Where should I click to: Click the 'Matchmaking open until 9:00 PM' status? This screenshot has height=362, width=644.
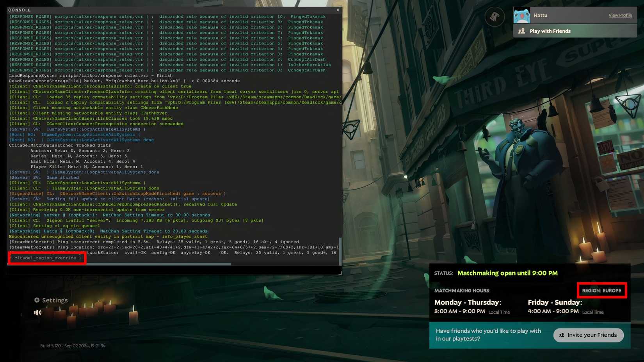pyautogui.click(x=507, y=273)
